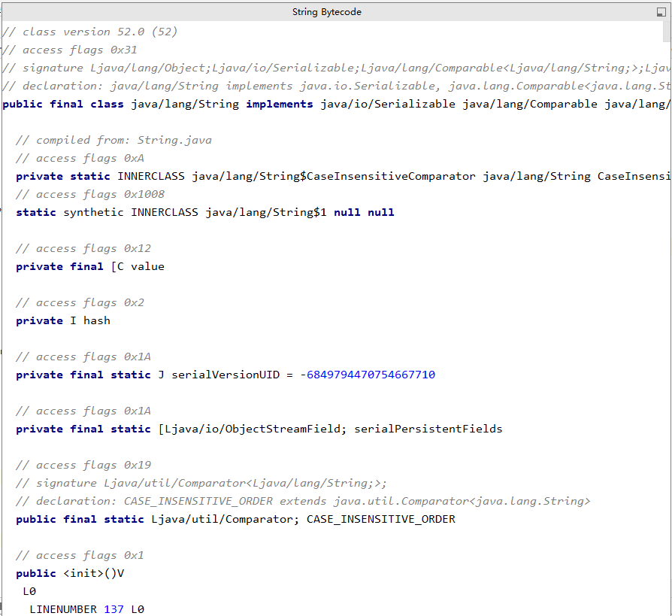Click the serialVersionUID number value
This screenshot has width=672, height=616.
coord(370,375)
